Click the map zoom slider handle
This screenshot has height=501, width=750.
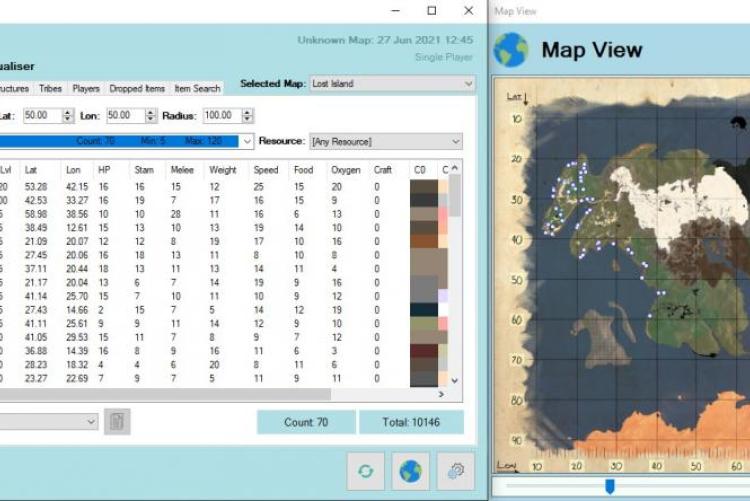coord(609,487)
